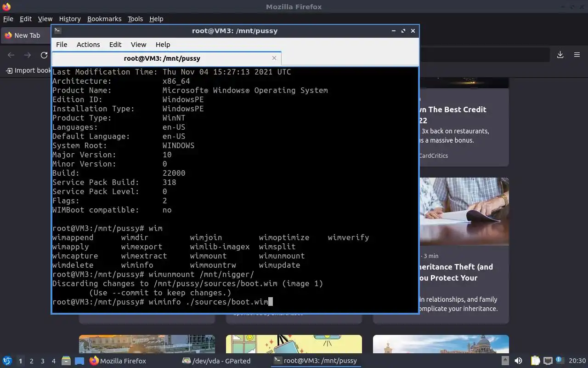The height and width of the screenshot is (368, 588).
Task: Open the Best Credit card article
Action: tap(452, 115)
